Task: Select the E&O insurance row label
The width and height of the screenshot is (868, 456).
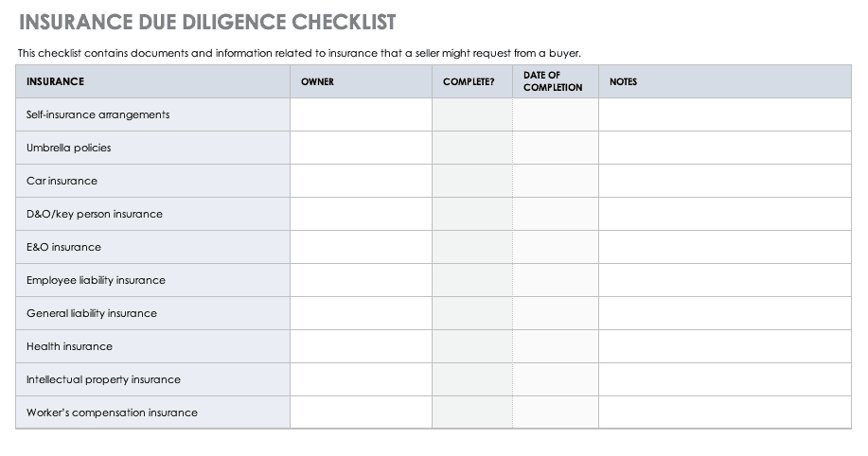Action: pos(63,247)
